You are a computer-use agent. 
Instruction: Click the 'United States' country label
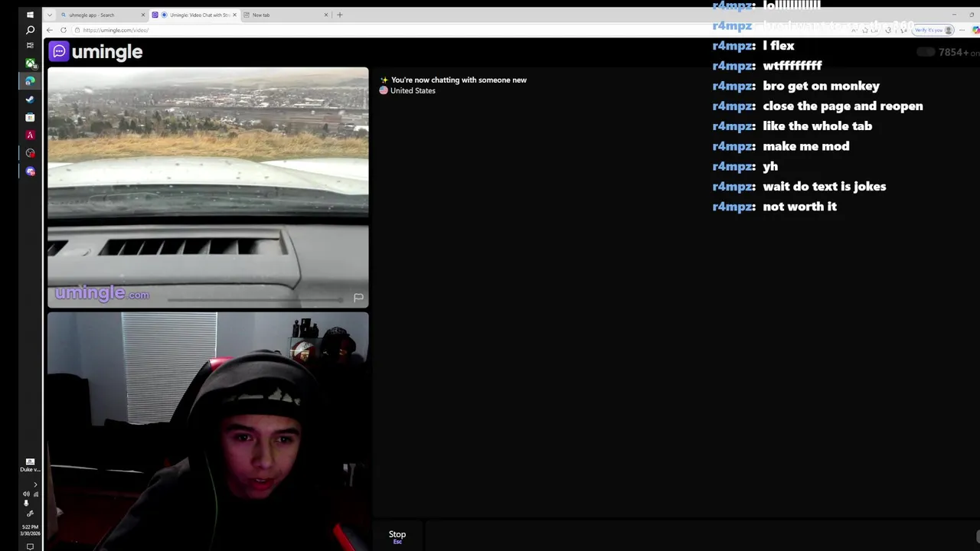413,90
